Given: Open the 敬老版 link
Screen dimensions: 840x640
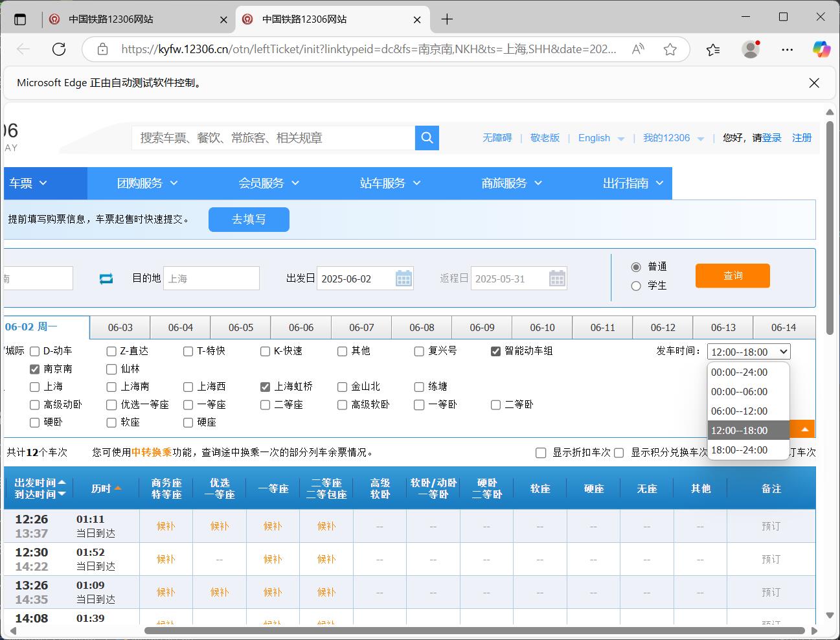Looking at the screenshot, I should pyautogui.click(x=545, y=138).
